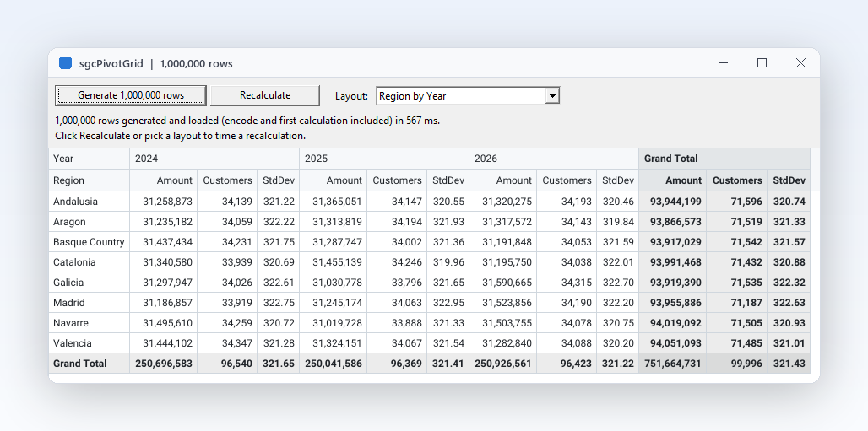Select cell 34,246 in Catalonia row

[397, 262]
